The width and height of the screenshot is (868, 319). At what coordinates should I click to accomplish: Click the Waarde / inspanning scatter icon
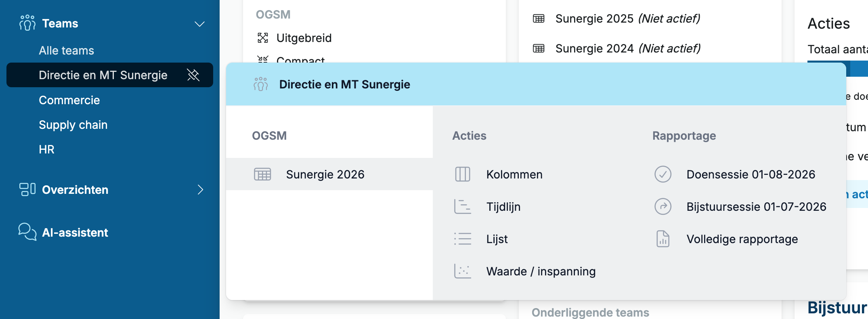pos(463,271)
